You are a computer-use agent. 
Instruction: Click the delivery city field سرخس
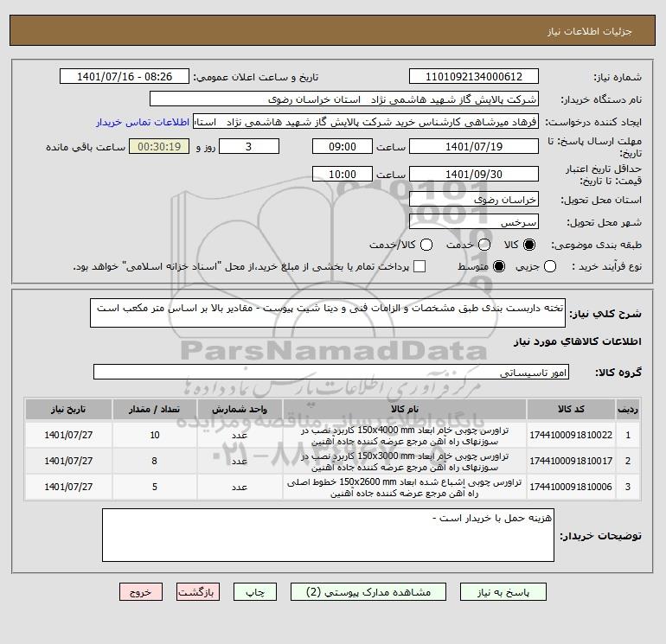(x=474, y=222)
